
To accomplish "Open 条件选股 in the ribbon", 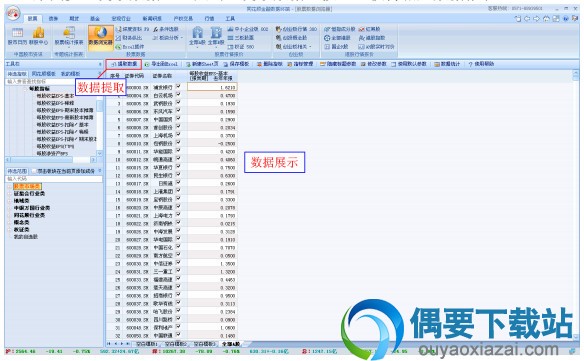I will click(166, 29).
